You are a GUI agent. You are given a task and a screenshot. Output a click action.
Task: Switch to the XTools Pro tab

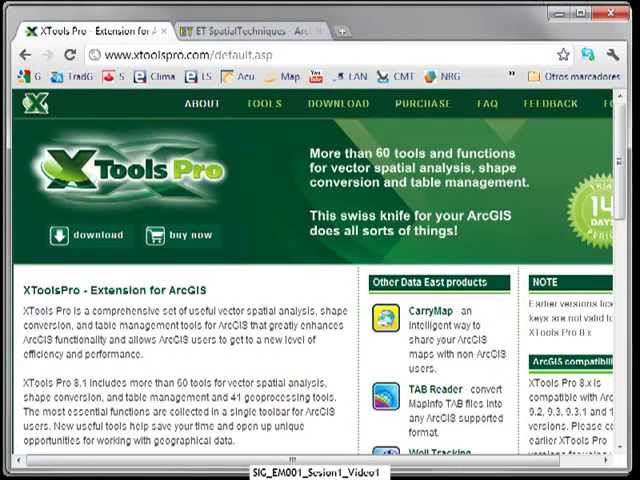click(93, 31)
